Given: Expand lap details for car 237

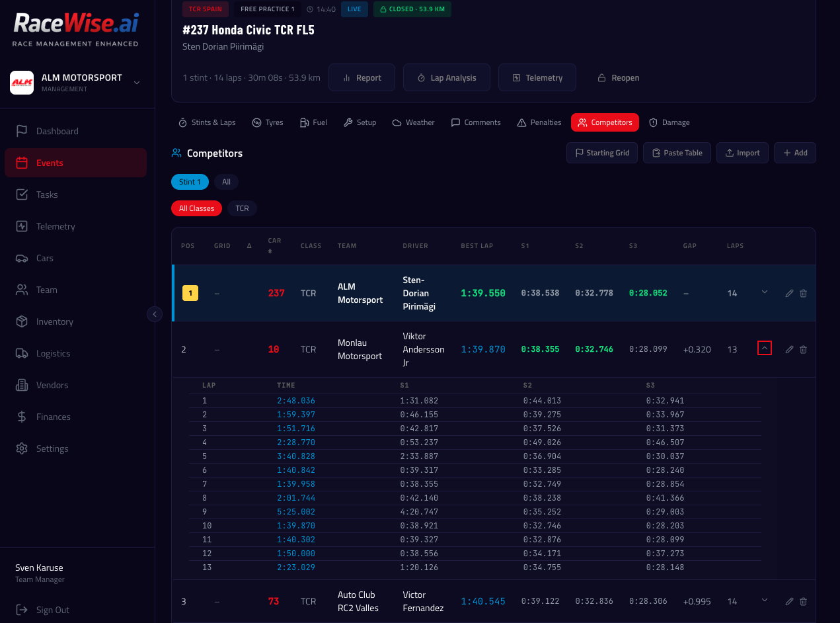Looking at the screenshot, I should (765, 292).
